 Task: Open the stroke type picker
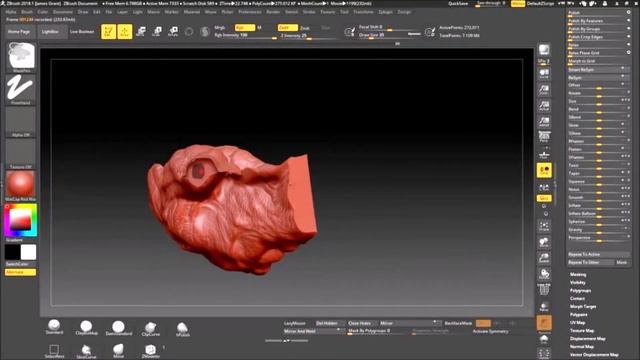click(20, 89)
